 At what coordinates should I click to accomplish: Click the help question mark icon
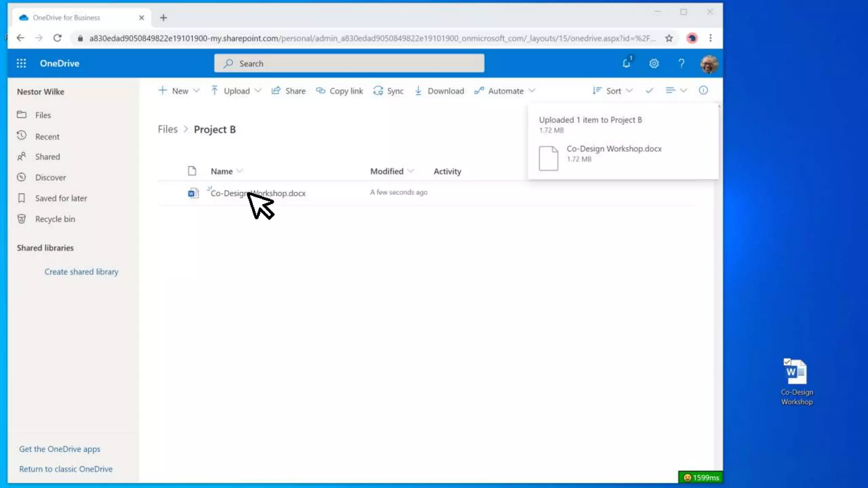coord(681,64)
